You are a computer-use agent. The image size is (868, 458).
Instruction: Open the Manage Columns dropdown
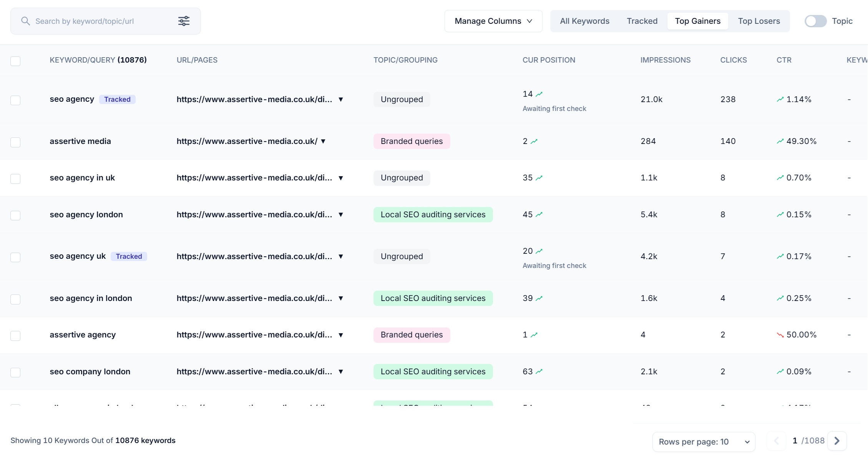point(493,21)
